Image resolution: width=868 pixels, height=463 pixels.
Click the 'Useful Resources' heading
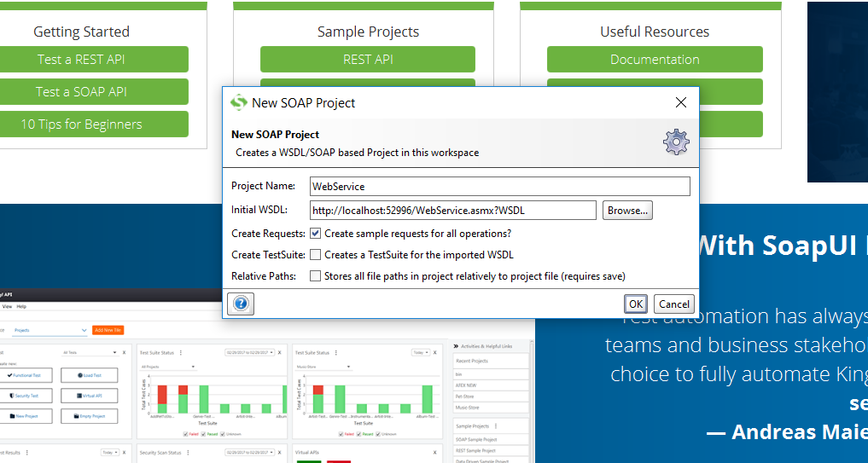[x=655, y=32]
